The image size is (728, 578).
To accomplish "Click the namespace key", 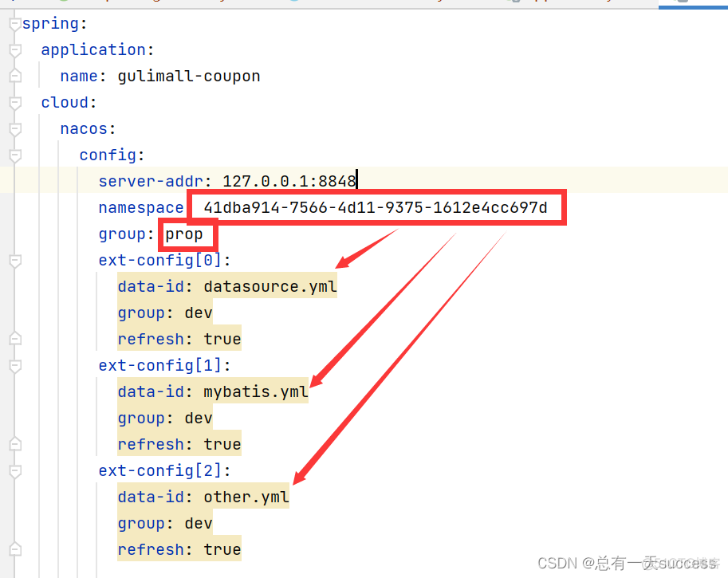I will [x=141, y=207].
